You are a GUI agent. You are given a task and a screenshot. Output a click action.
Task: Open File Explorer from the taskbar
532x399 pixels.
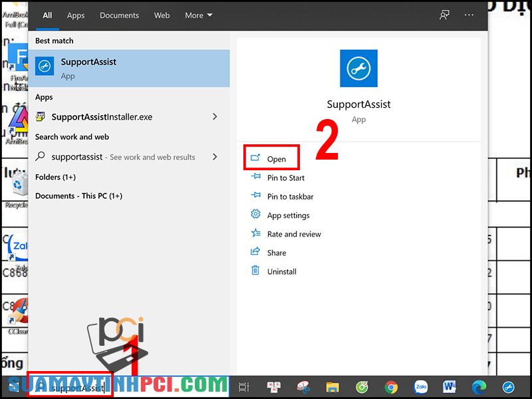332,387
